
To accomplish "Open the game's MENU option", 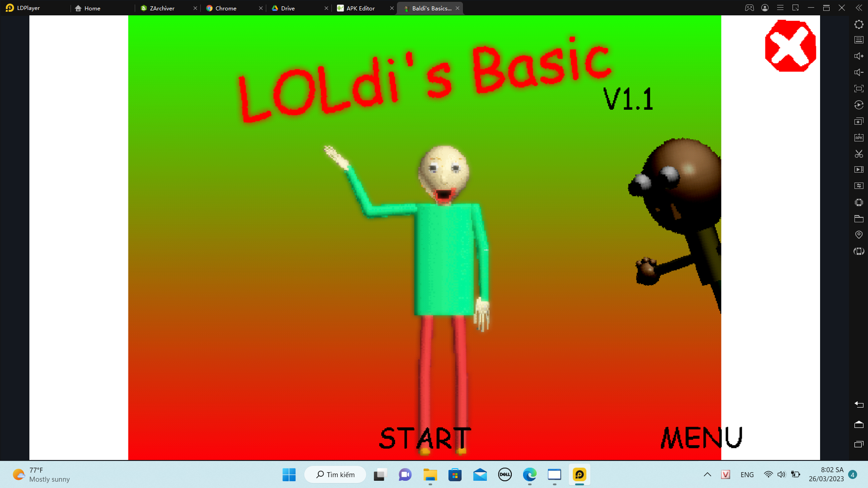I will tap(702, 436).
